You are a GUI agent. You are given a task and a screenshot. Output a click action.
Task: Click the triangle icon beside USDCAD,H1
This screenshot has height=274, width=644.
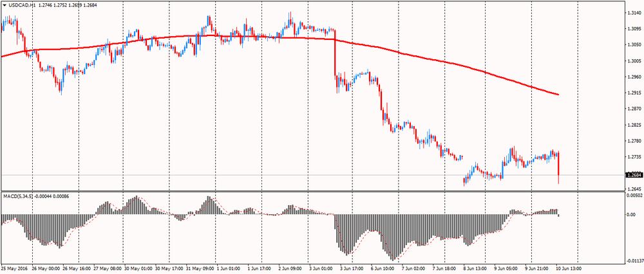point(4,5)
